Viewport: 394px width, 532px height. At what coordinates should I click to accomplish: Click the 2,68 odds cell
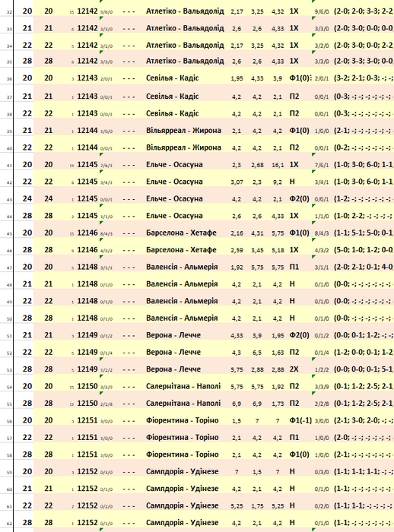point(257,165)
